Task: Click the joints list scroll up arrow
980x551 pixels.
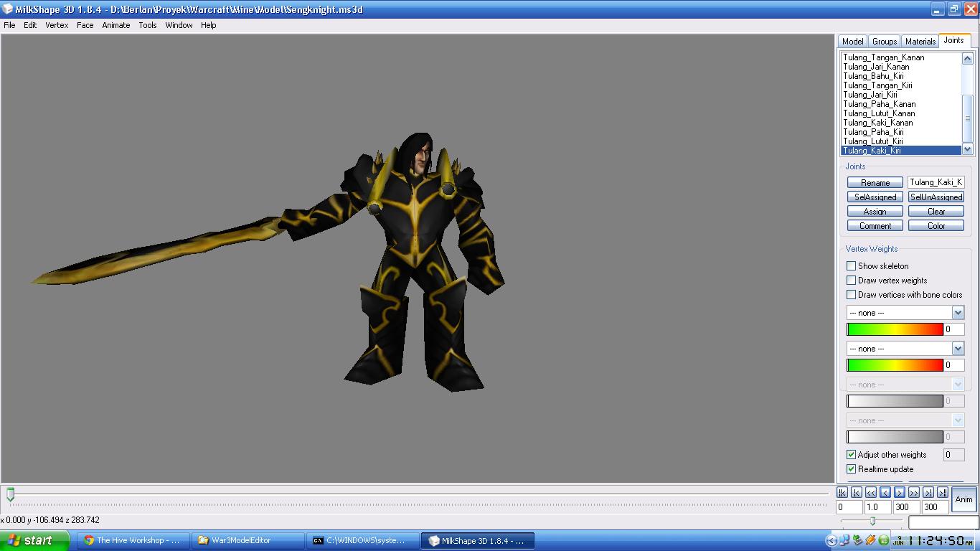Action: point(967,59)
